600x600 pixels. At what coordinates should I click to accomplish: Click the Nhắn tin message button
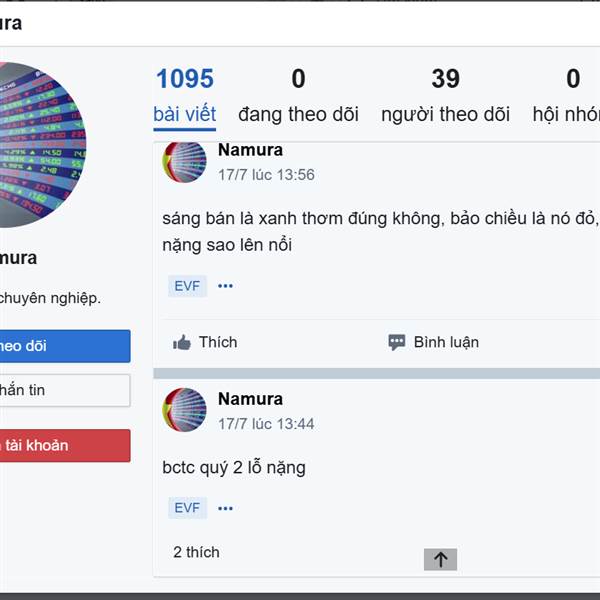click(62, 390)
